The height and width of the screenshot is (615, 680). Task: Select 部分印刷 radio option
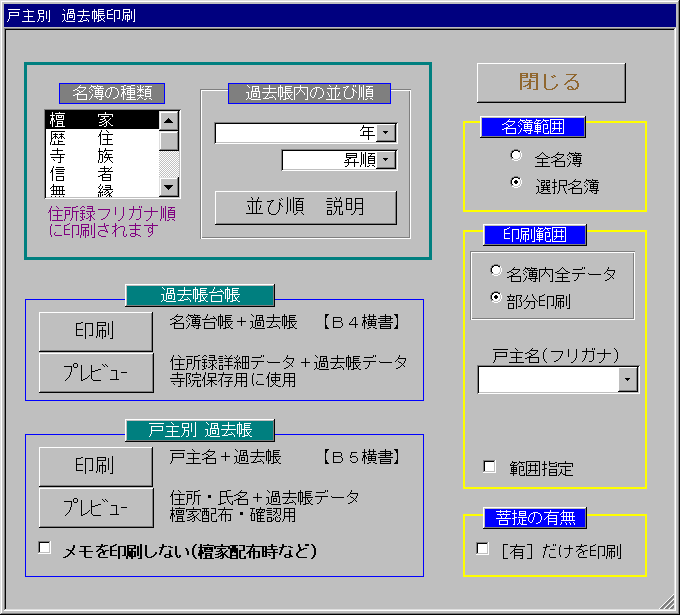(x=496, y=298)
